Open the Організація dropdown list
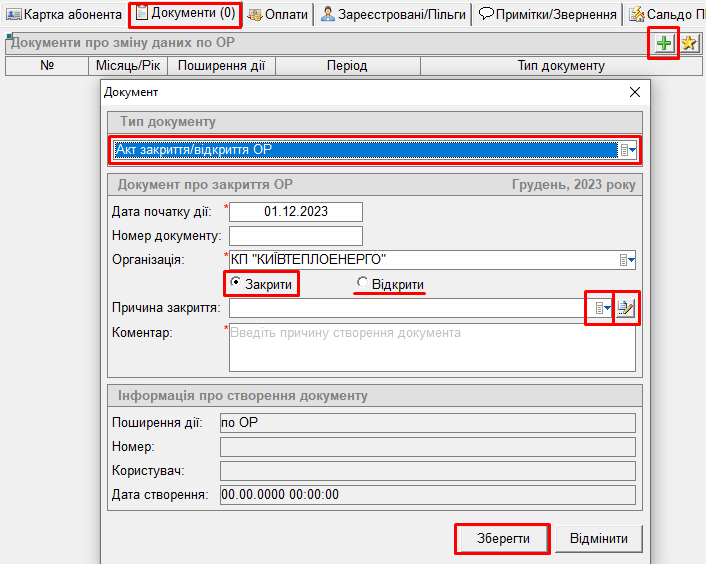This screenshot has width=706, height=564. (x=628, y=260)
